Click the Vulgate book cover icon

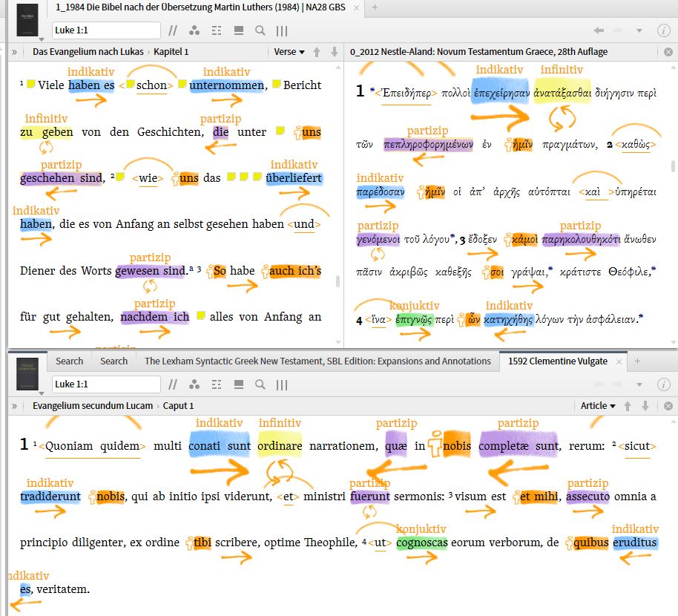[27, 374]
